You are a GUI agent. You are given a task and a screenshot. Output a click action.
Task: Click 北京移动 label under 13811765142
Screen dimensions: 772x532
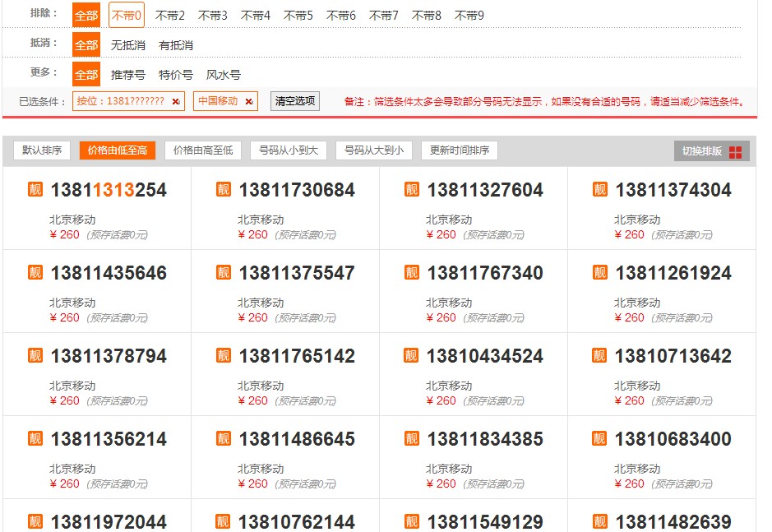coord(261,386)
